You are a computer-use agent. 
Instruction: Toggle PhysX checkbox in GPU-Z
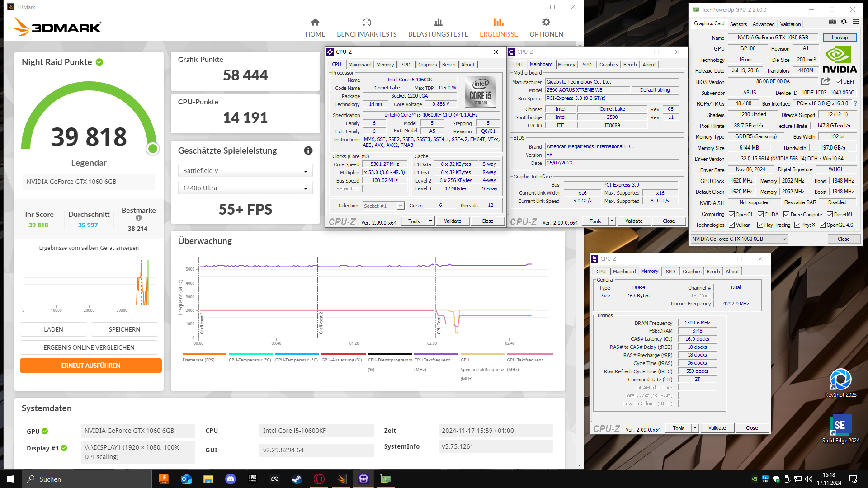797,225
